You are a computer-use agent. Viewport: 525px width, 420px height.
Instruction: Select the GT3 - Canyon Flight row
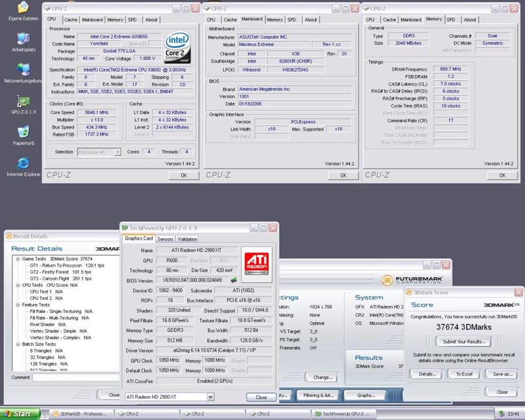60,279
